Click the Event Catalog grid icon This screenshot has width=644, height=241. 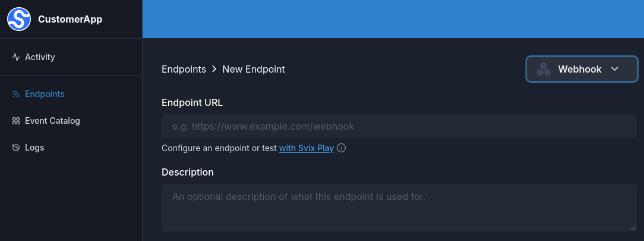[x=16, y=121]
